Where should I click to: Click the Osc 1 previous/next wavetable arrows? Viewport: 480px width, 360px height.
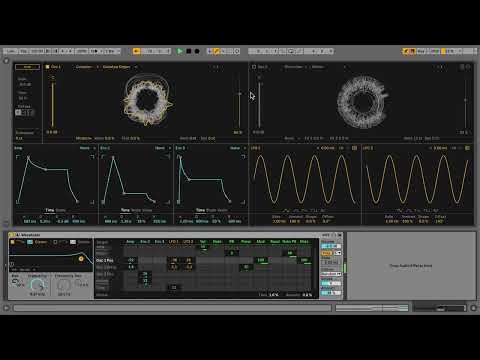216,67
